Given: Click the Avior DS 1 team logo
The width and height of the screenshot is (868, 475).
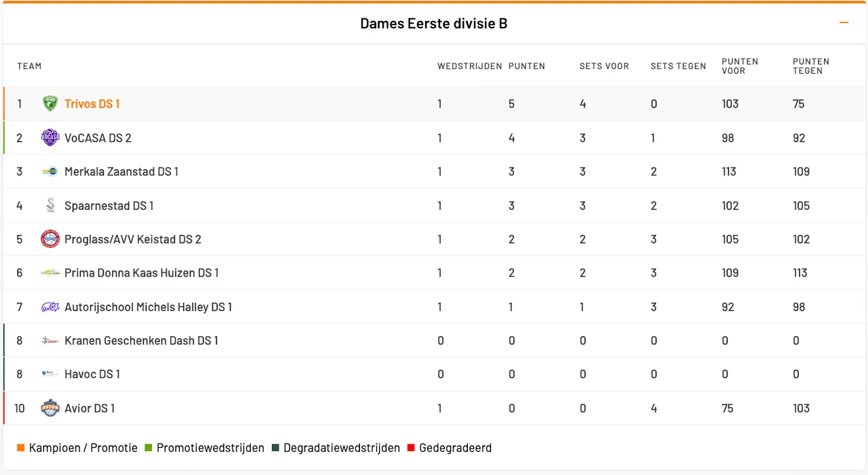Looking at the screenshot, I should coord(50,408).
